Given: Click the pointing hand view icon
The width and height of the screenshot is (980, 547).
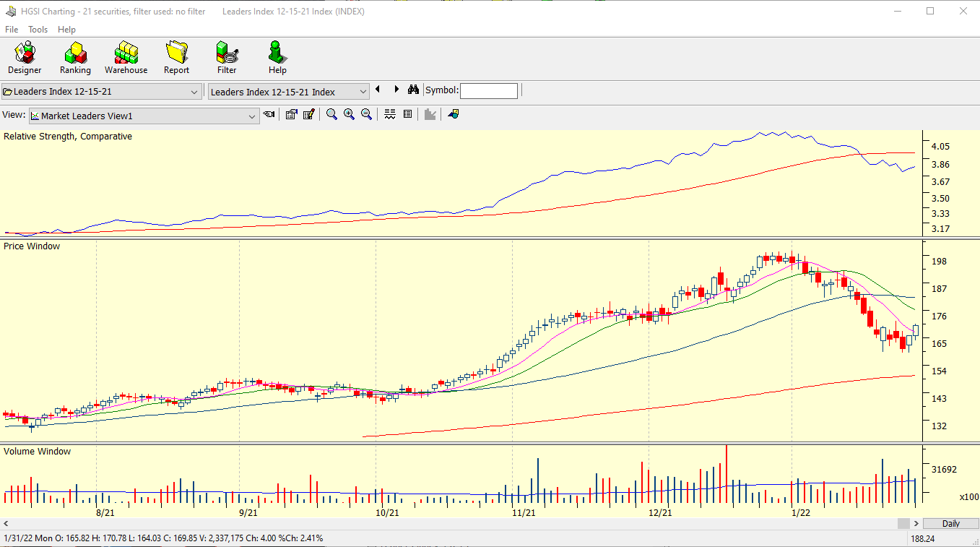Looking at the screenshot, I should [x=269, y=114].
